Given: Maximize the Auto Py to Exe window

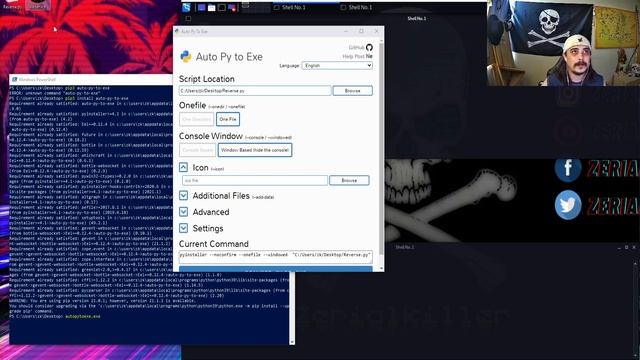Looking at the screenshot, I should [x=361, y=31].
